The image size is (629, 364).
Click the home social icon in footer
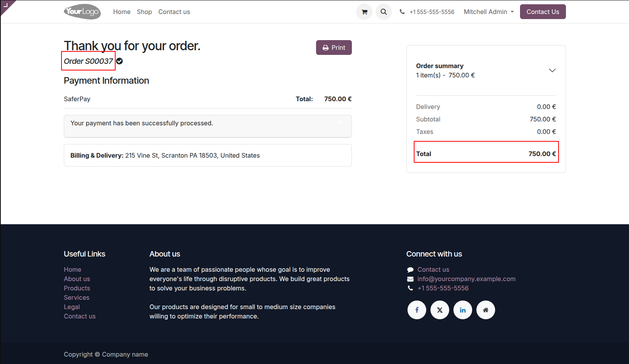486,310
